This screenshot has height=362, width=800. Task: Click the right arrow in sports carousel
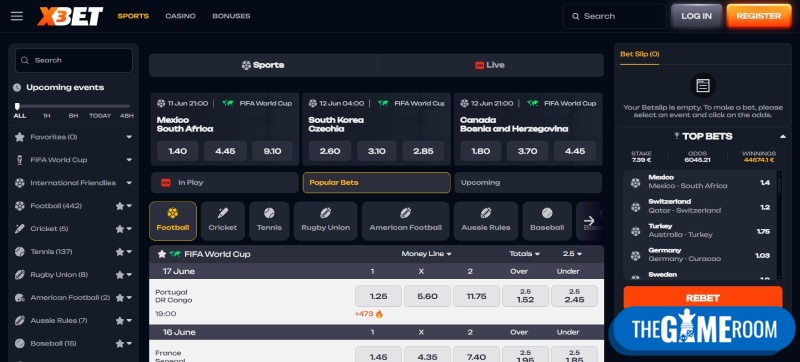pos(589,221)
